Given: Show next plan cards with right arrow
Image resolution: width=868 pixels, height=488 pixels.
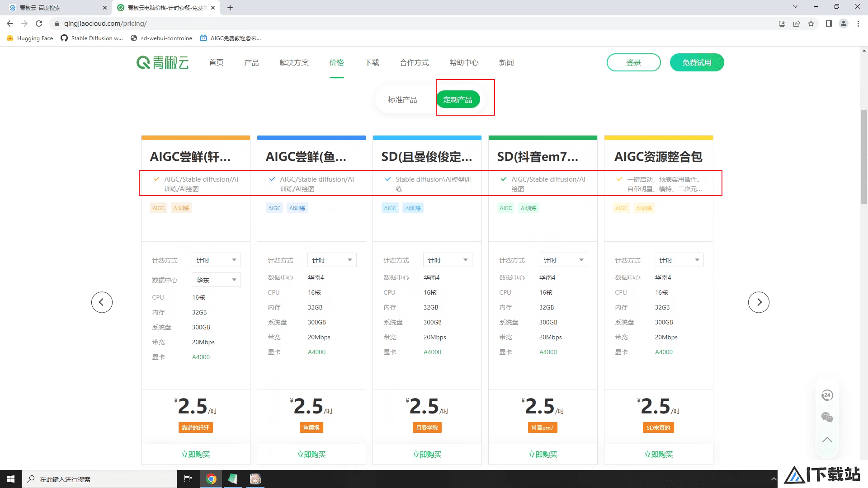Looking at the screenshot, I should click(759, 302).
